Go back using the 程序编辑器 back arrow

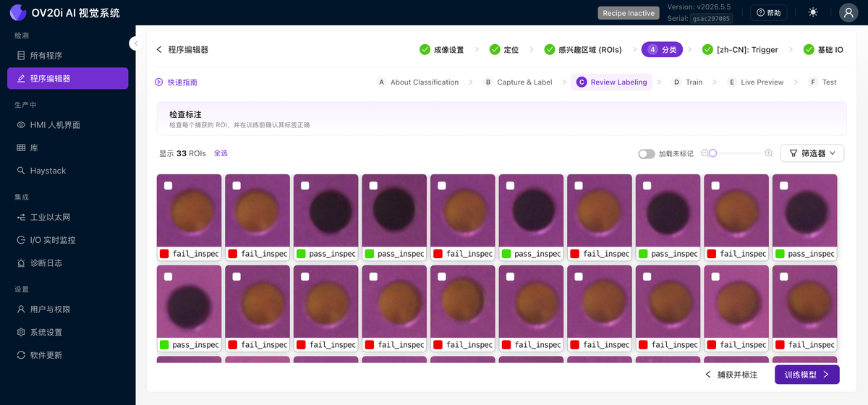(x=159, y=50)
